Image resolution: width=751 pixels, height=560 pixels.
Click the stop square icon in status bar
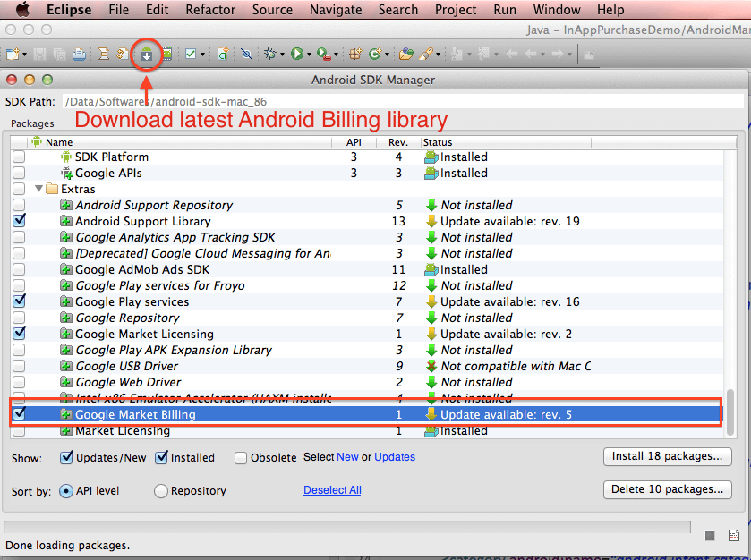[710, 536]
